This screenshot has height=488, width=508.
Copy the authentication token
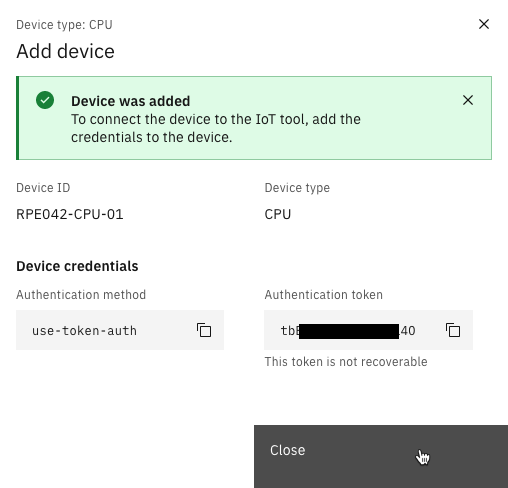click(x=453, y=330)
